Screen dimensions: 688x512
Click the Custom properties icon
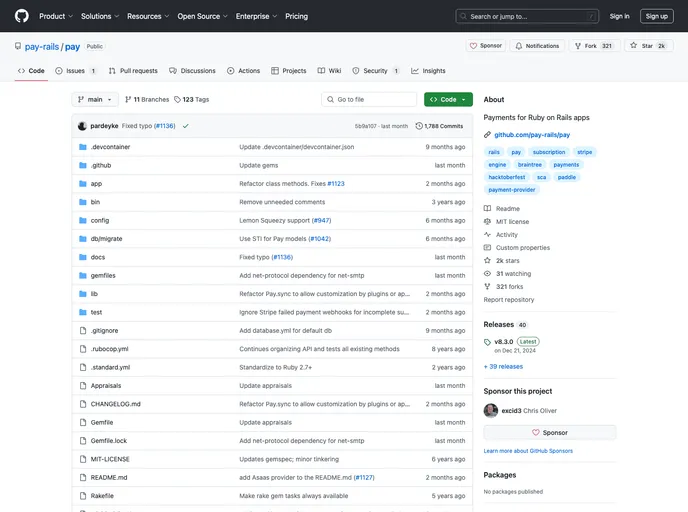coord(487,247)
